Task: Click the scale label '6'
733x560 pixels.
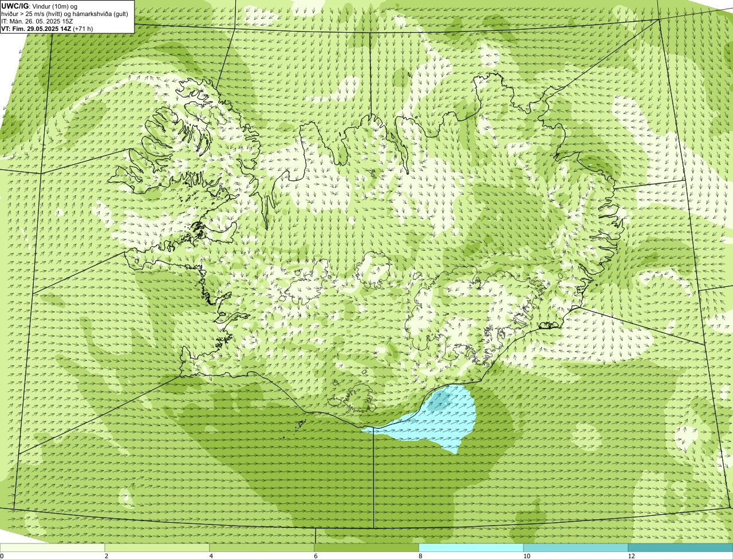Action: pyautogui.click(x=316, y=556)
